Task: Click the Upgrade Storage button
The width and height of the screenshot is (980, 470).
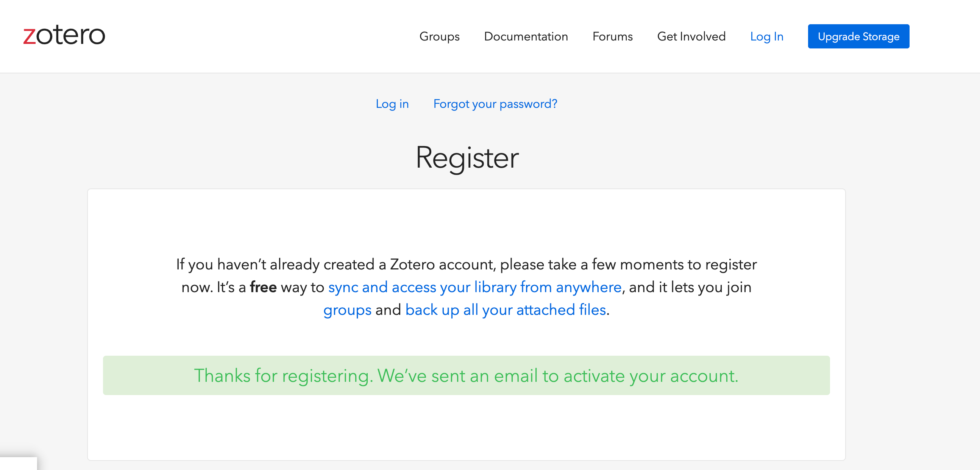Action: 858,36
